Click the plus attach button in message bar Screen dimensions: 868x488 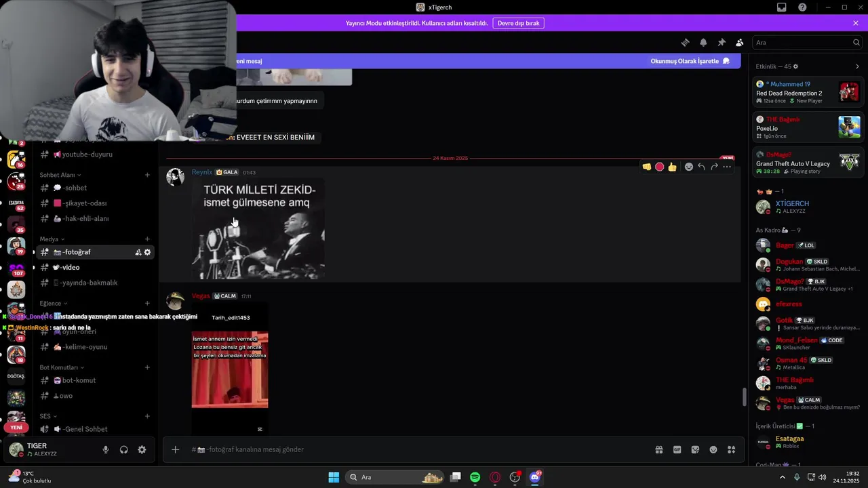175,449
